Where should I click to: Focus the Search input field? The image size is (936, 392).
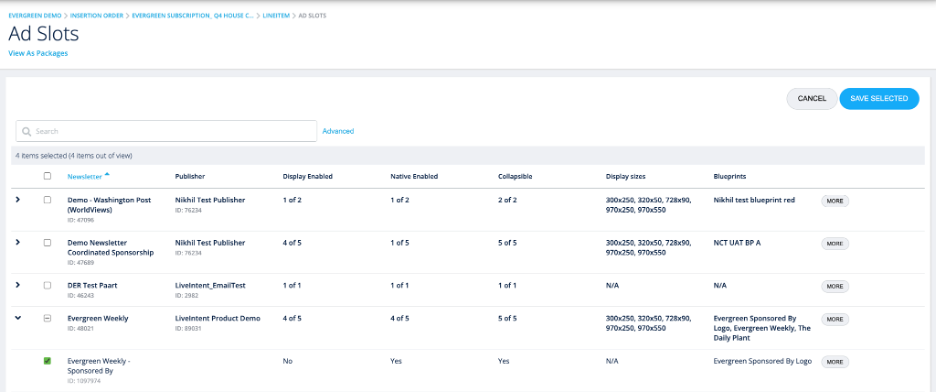point(166,131)
